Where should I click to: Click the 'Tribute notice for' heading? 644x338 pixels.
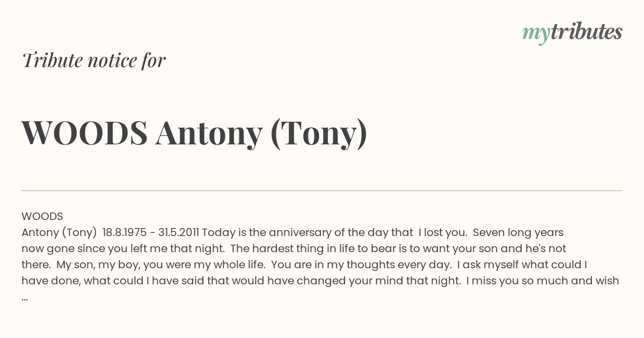pyautogui.click(x=94, y=61)
